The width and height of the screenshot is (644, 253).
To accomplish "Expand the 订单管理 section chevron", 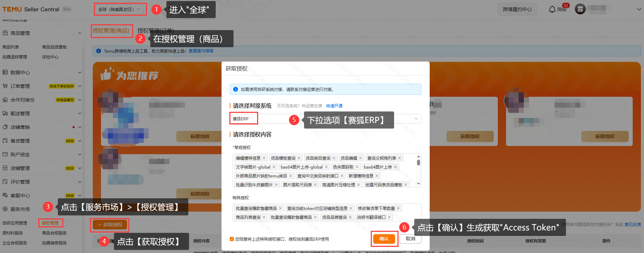I will pos(80,86).
